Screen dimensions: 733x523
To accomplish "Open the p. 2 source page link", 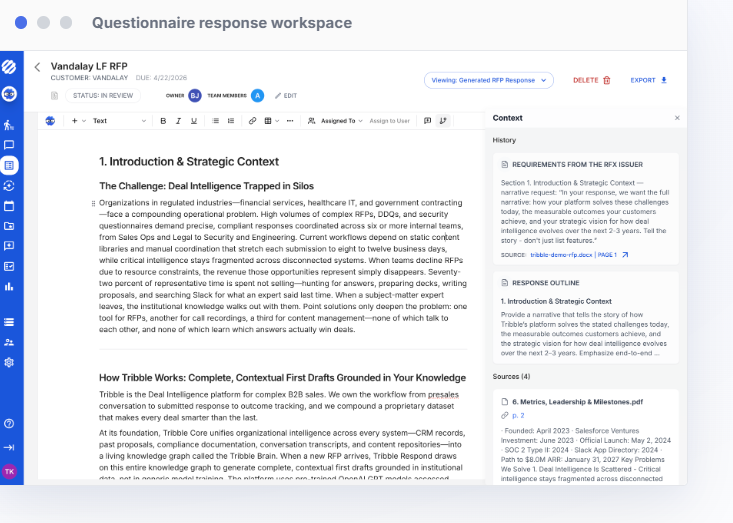I will pos(518,415).
